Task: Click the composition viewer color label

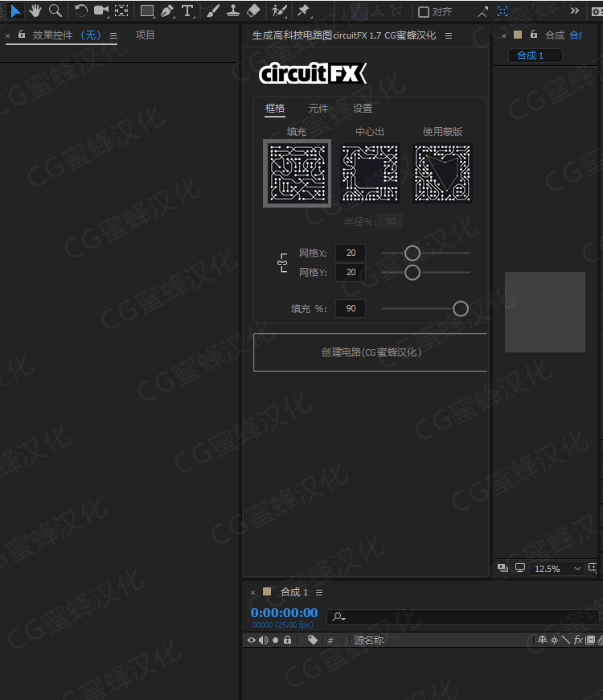Action: (518, 35)
